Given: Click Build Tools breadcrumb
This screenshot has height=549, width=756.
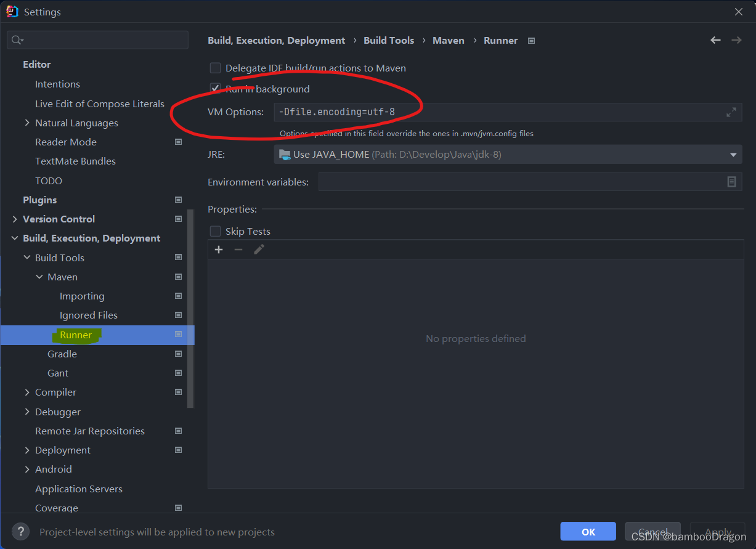Looking at the screenshot, I should coord(389,40).
